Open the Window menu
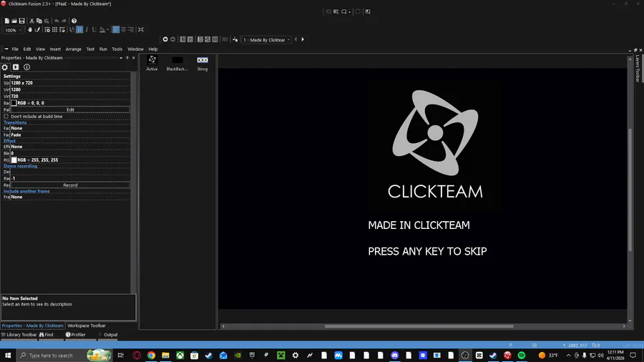 135,49
